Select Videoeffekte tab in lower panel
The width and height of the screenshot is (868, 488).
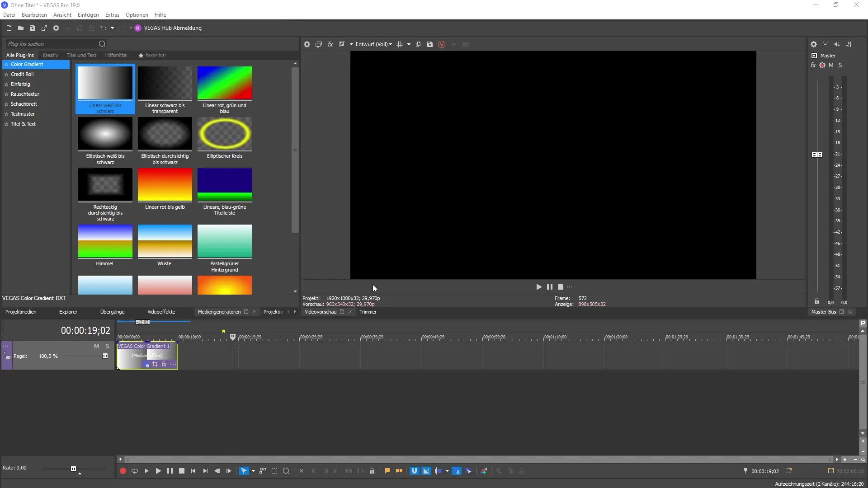click(x=161, y=312)
